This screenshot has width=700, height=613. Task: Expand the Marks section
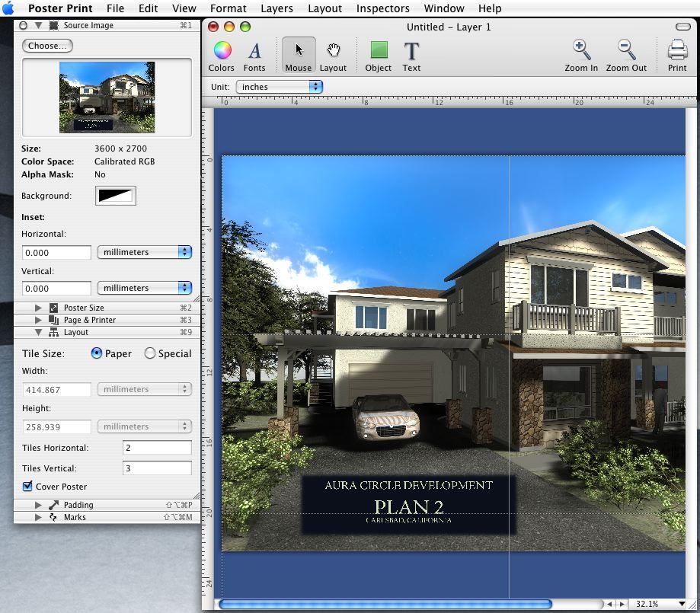38,517
